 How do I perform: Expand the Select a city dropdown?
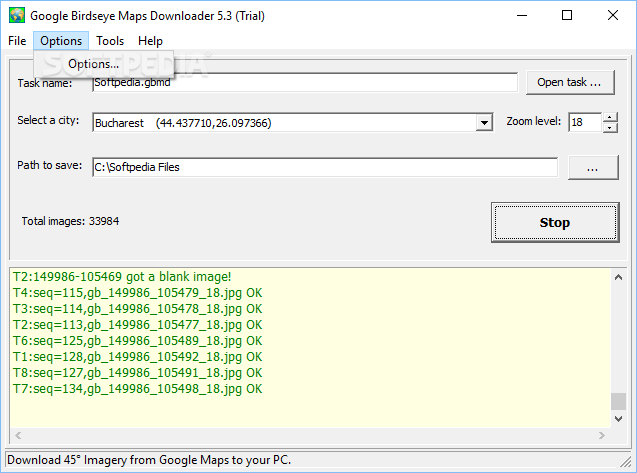(x=484, y=123)
